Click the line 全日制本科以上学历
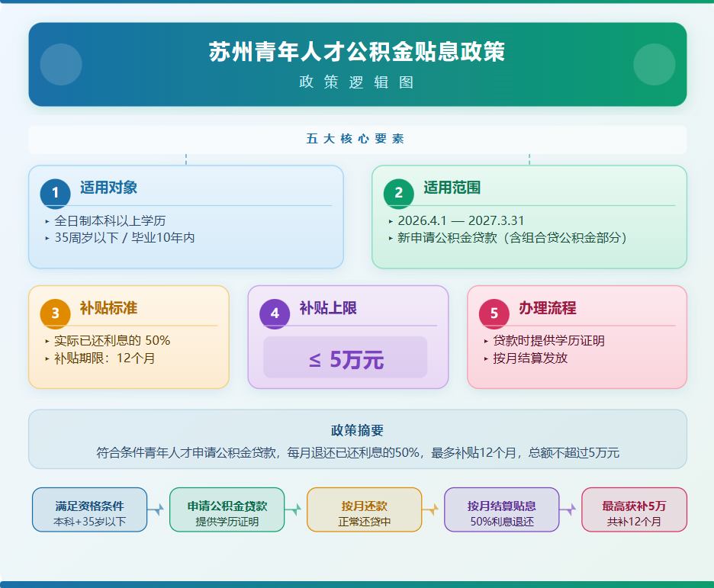 pos(110,221)
